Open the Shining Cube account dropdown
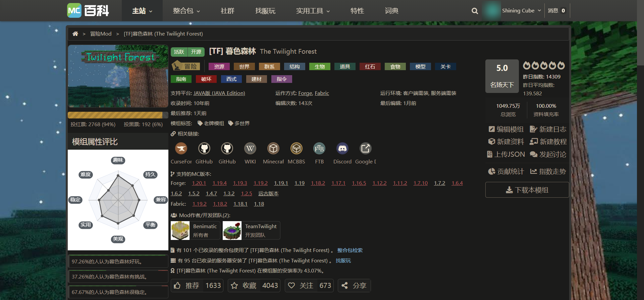Image resolution: width=644 pixels, height=300 pixels. click(x=522, y=10)
